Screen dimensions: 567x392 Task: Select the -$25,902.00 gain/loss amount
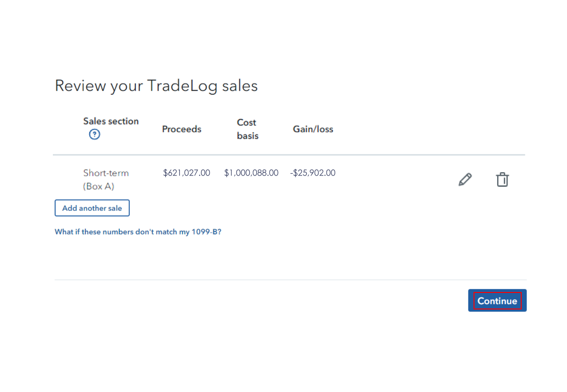coord(313,173)
